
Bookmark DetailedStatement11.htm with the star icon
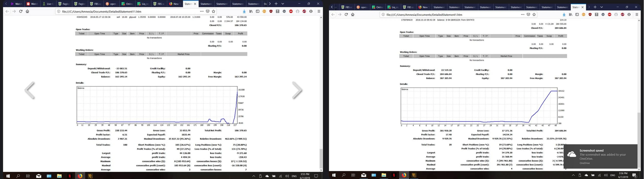[x=214, y=11]
